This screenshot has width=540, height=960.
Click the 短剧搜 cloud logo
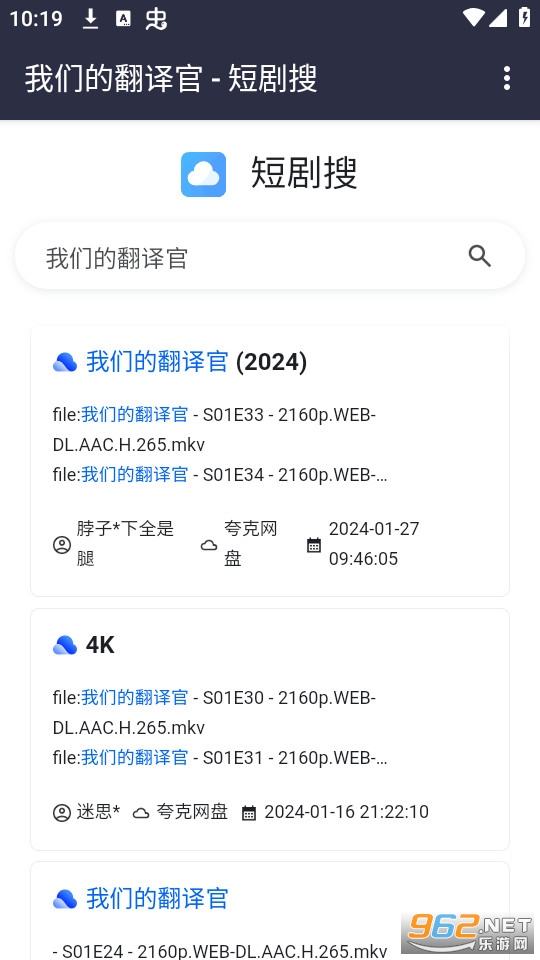click(x=203, y=174)
